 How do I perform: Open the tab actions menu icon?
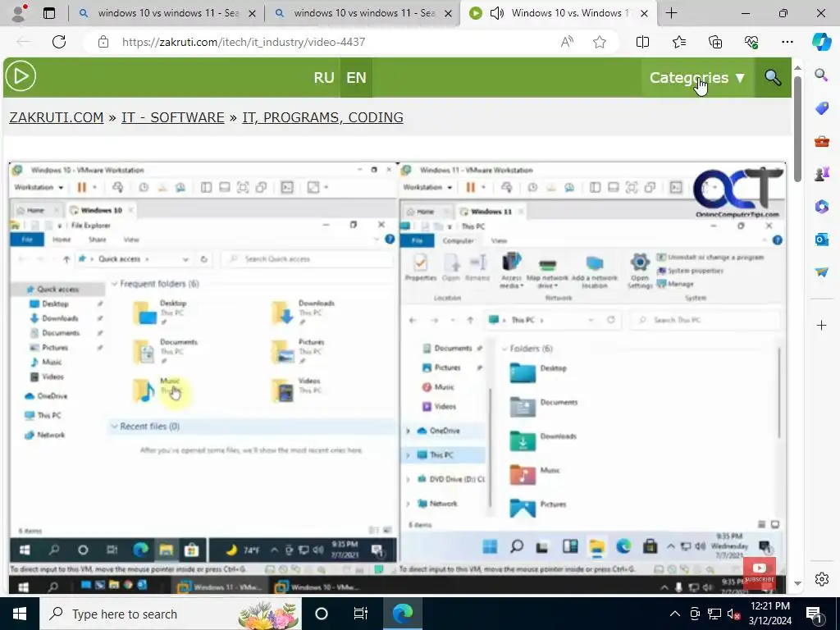pos(49,13)
